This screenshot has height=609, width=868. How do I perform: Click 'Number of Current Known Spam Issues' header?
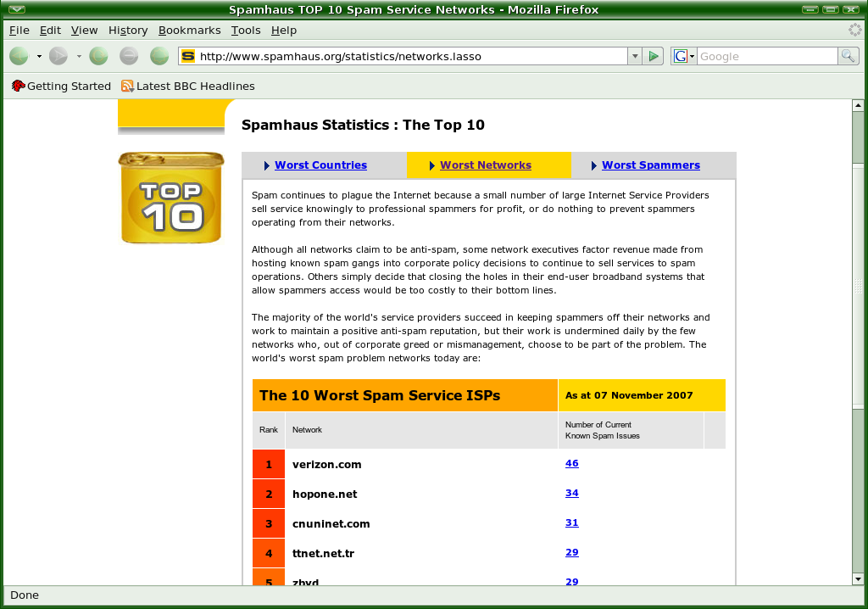[x=603, y=430]
